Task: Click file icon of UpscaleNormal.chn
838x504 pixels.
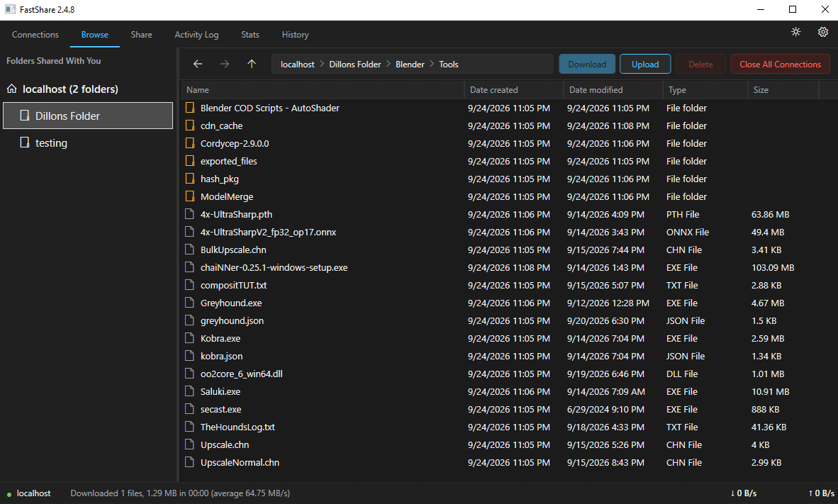Action: 189,461
